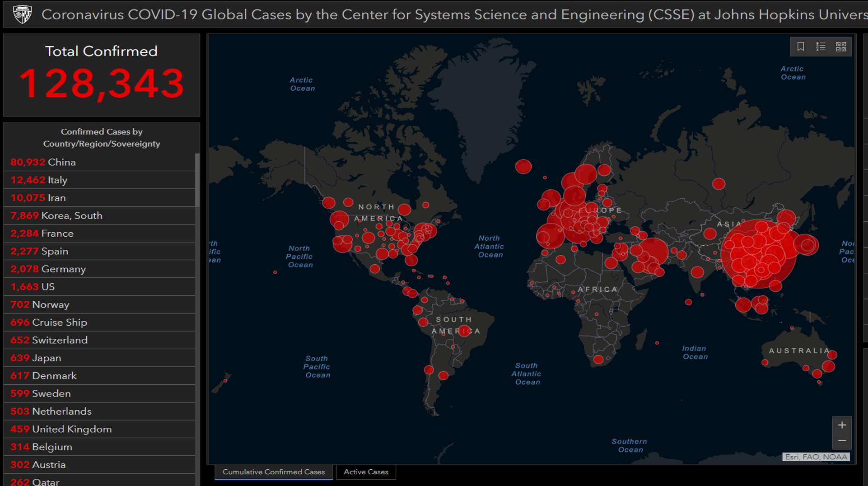Select Switzerland in the country list
Viewport: 868px width, 486px height.
(x=99, y=340)
